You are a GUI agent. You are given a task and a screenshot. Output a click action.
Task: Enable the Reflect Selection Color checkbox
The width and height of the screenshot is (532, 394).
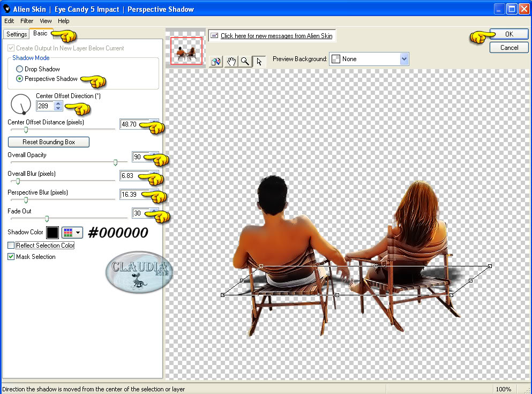click(11, 245)
